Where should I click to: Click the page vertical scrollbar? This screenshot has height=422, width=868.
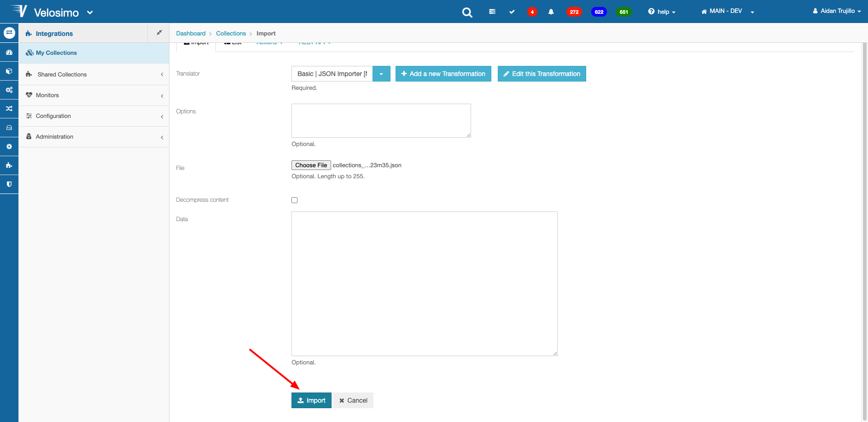[x=864, y=232]
